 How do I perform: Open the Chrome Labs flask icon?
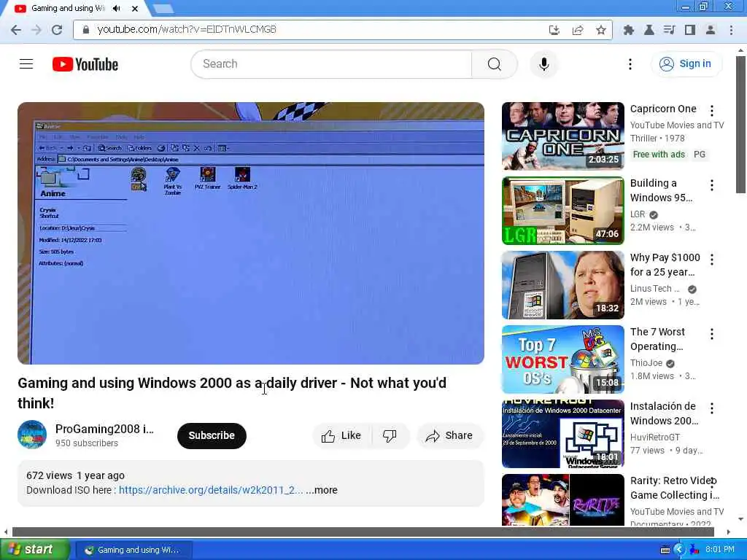coord(649,30)
